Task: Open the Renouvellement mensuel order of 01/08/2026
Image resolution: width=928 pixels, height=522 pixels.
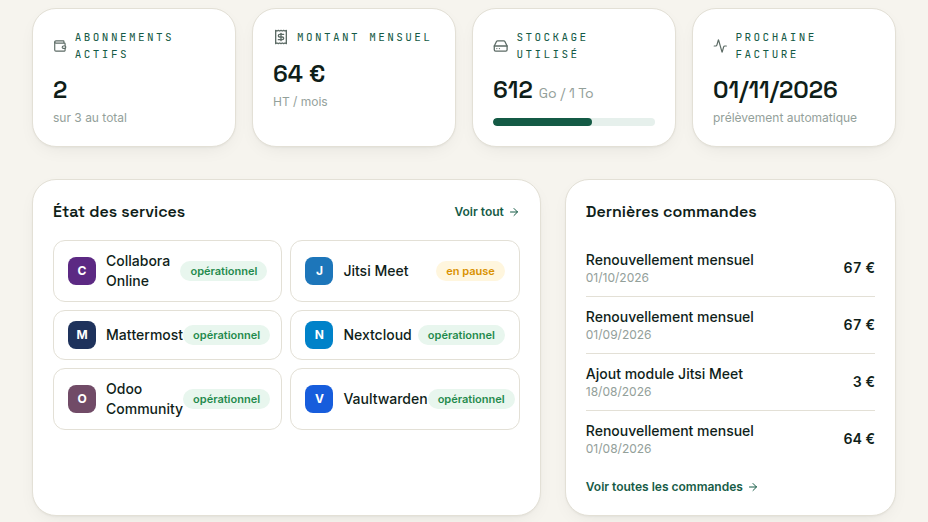Action: point(730,439)
